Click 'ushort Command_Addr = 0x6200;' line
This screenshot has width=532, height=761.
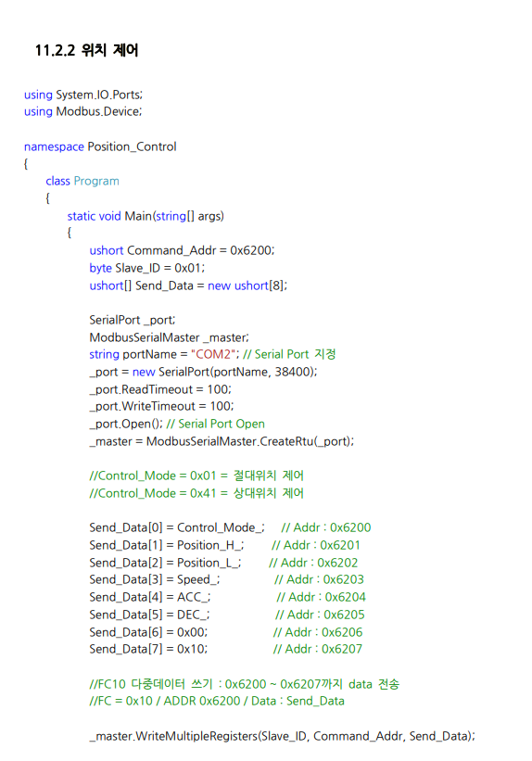182,250
